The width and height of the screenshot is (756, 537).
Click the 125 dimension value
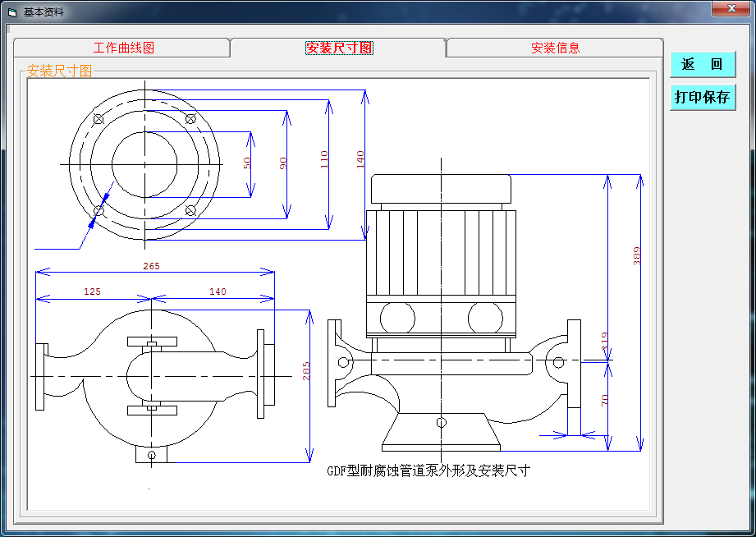(x=92, y=291)
